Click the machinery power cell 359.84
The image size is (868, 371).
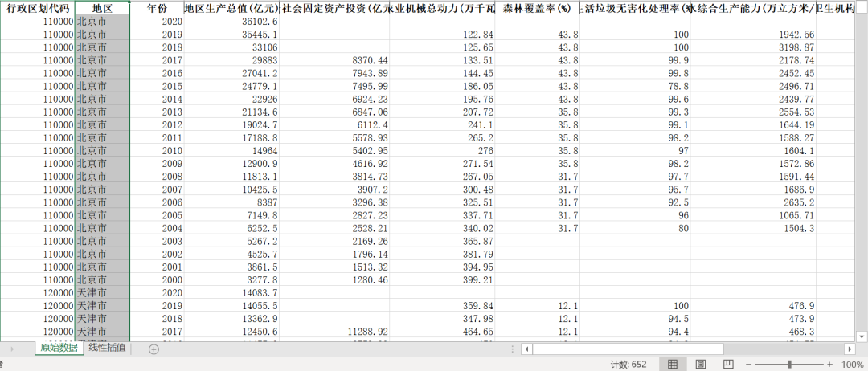click(442, 306)
